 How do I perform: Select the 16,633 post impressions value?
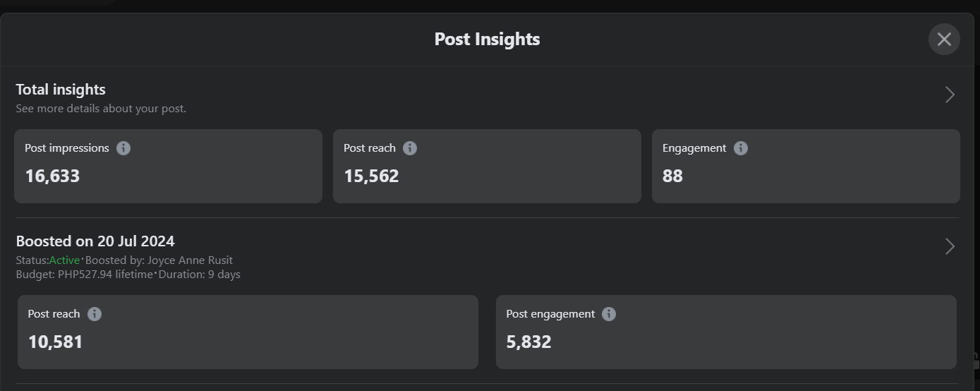52,176
